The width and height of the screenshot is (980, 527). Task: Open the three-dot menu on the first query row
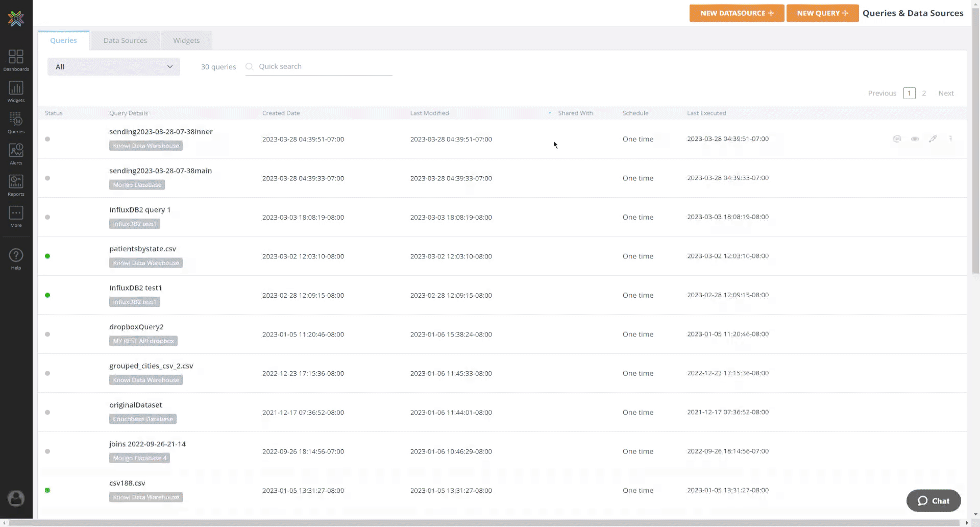click(950, 139)
